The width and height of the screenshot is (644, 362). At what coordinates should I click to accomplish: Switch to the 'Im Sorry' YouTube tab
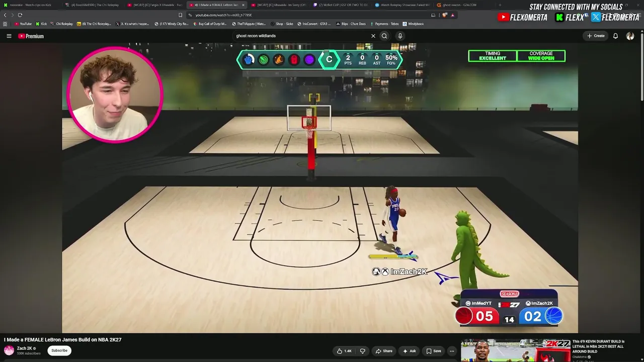(x=278, y=5)
